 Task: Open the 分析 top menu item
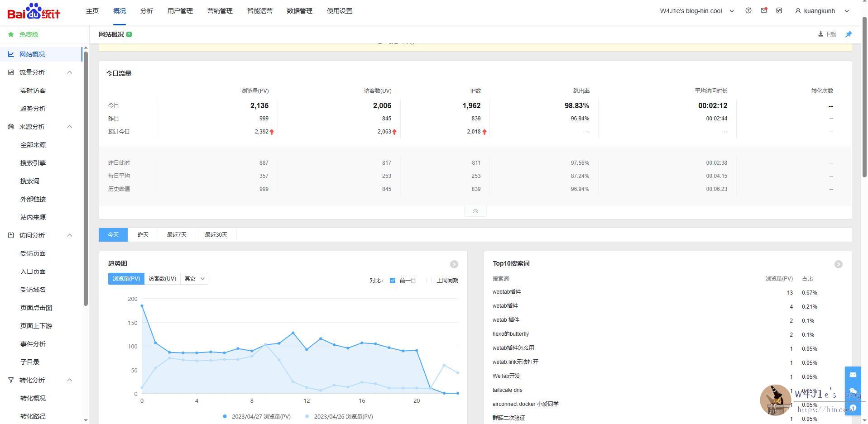146,11
